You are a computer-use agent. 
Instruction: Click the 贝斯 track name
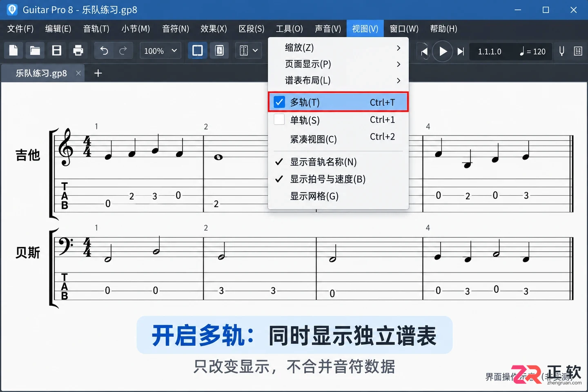point(28,253)
